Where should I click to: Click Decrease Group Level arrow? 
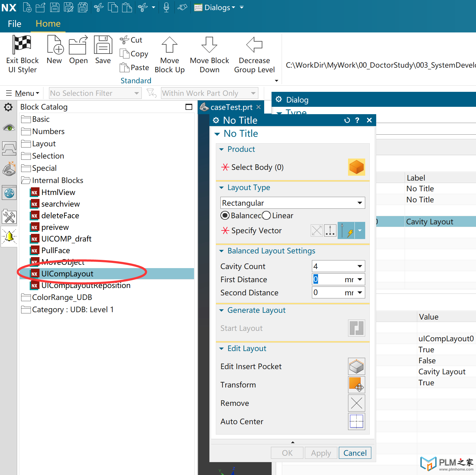pyautogui.click(x=254, y=45)
